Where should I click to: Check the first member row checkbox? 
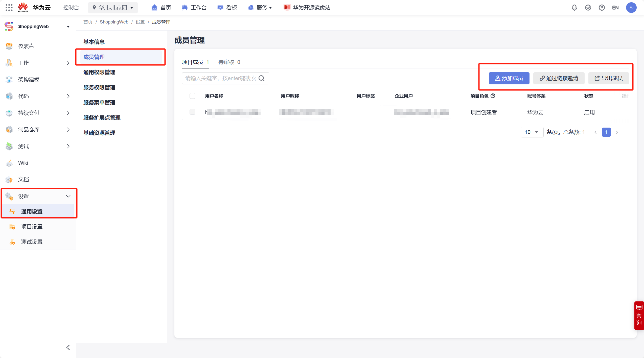tap(192, 112)
